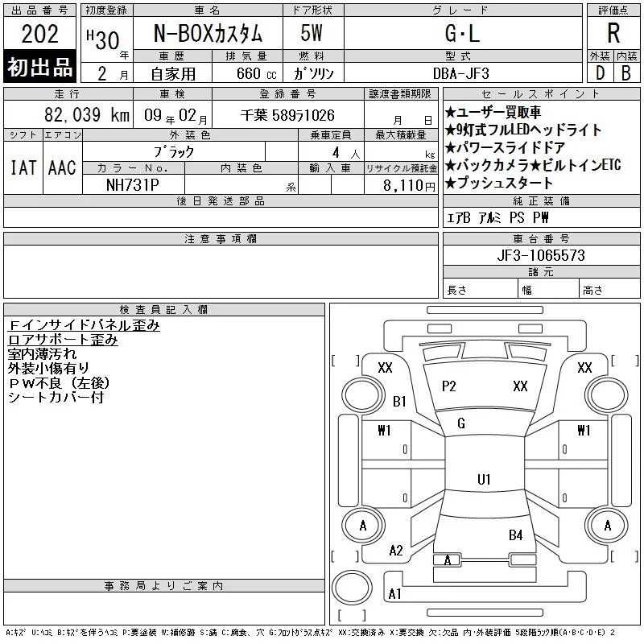Click the 検査員記入欄 header
The height and width of the screenshot is (644, 644).
point(164,310)
